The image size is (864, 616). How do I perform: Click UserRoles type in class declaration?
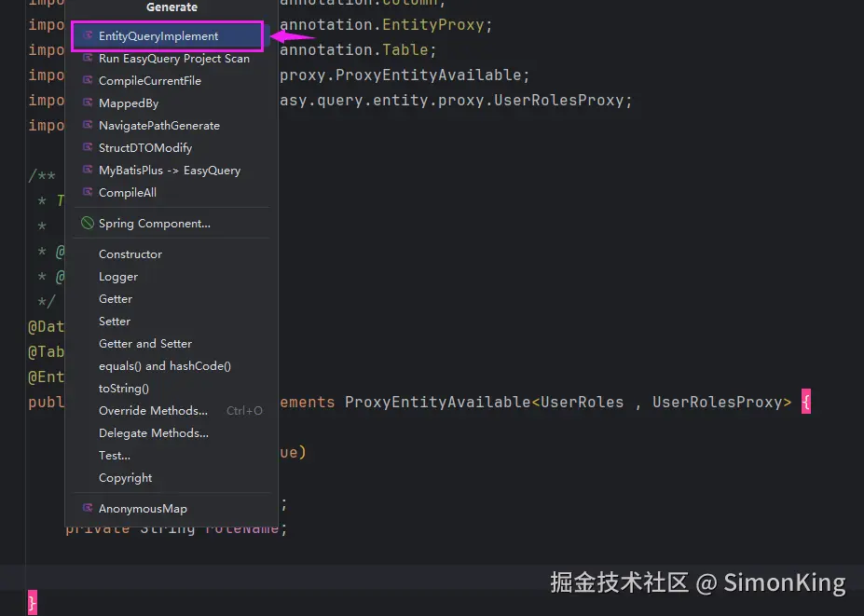pyautogui.click(x=582, y=403)
